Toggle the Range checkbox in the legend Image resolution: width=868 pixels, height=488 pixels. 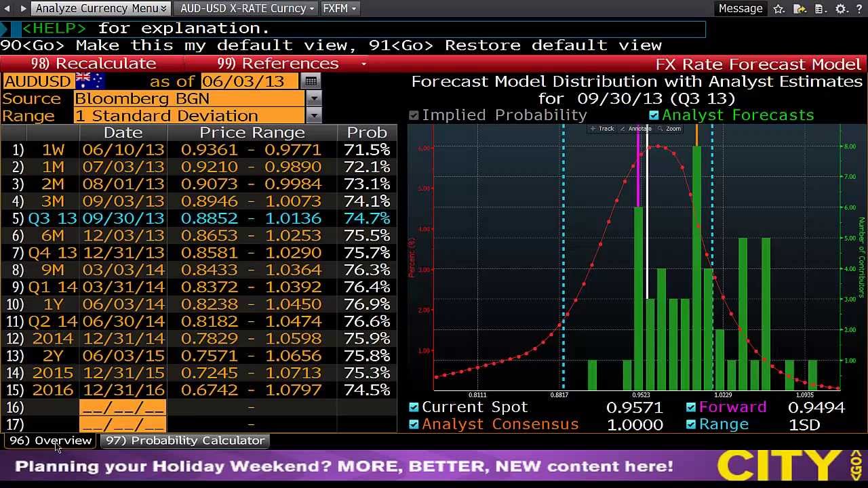click(691, 424)
